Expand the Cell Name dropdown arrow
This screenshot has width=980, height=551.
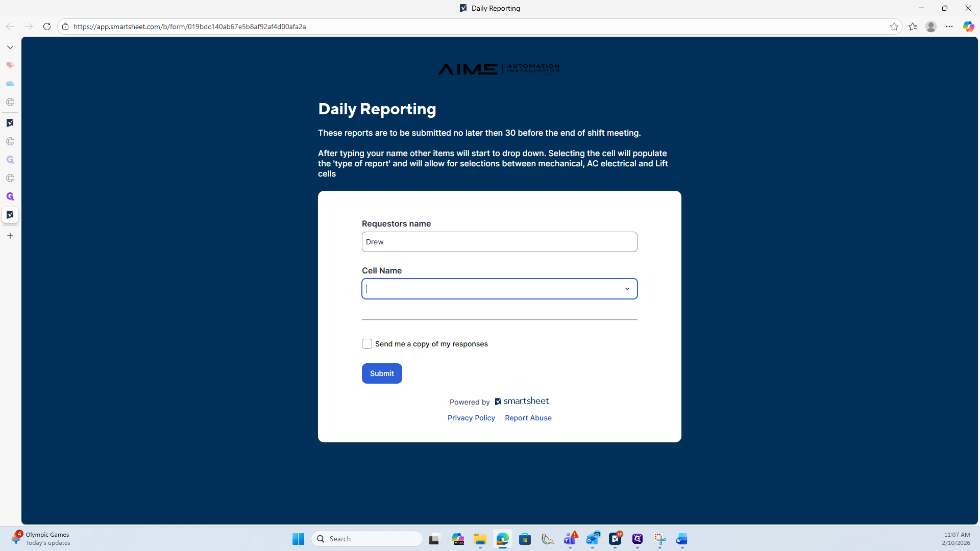627,289
